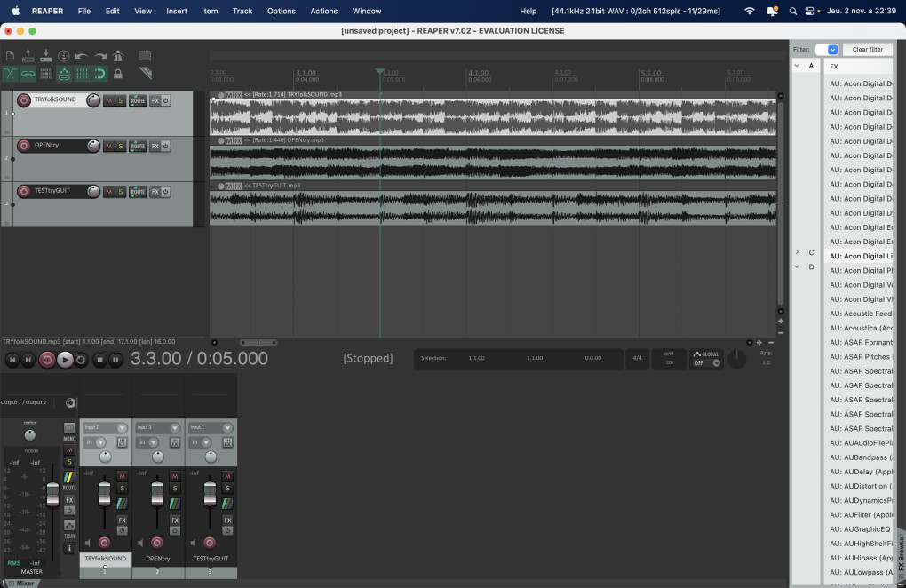Collapse the A folder in FX browser
The image size is (906, 588).
point(797,66)
